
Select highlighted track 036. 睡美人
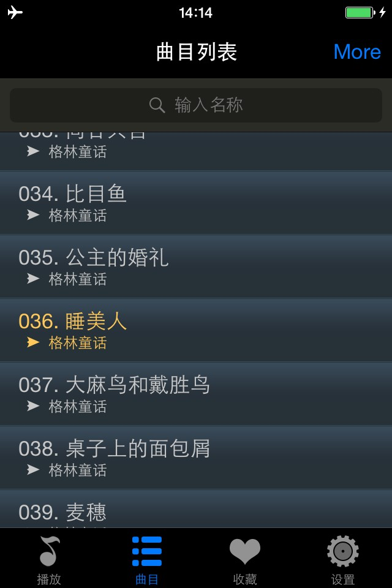pos(196,330)
